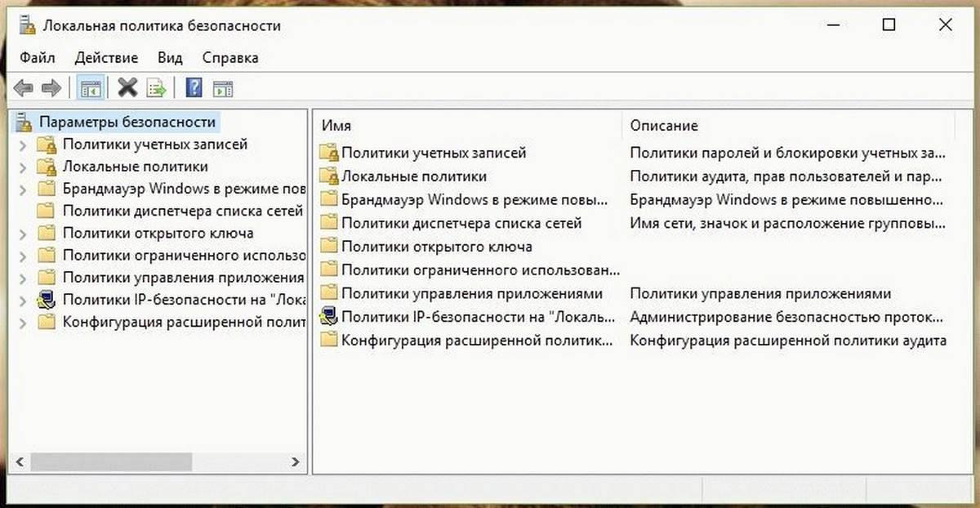Click the Delete X toolbar icon
The height and width of the screenshot is (508, 980).
point(127,87)
